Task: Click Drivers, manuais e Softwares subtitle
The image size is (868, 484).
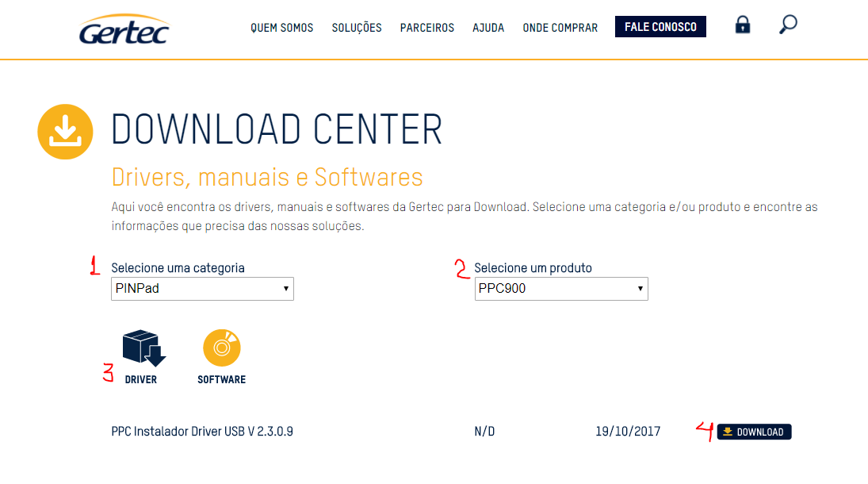Action: click(267, 178)
